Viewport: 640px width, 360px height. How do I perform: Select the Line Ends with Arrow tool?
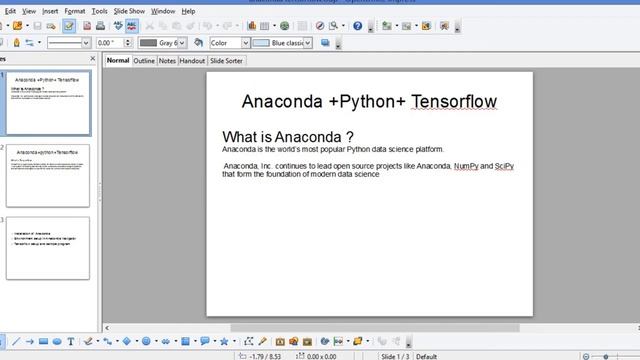coord(29,341)
